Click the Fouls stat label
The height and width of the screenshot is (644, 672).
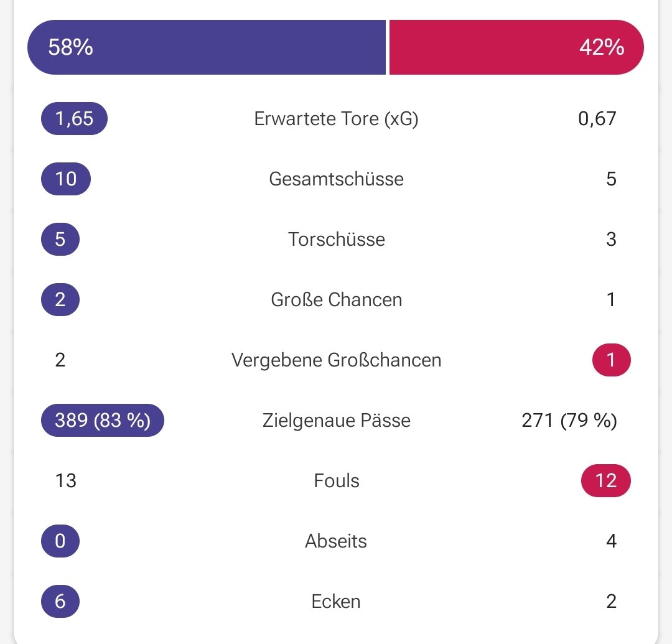pyautogui.click(x=336, y=481)
